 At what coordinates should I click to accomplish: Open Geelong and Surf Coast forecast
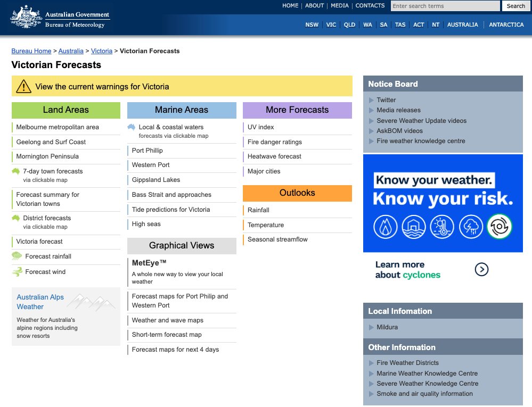pyautogui.click(x=51, y=142)
